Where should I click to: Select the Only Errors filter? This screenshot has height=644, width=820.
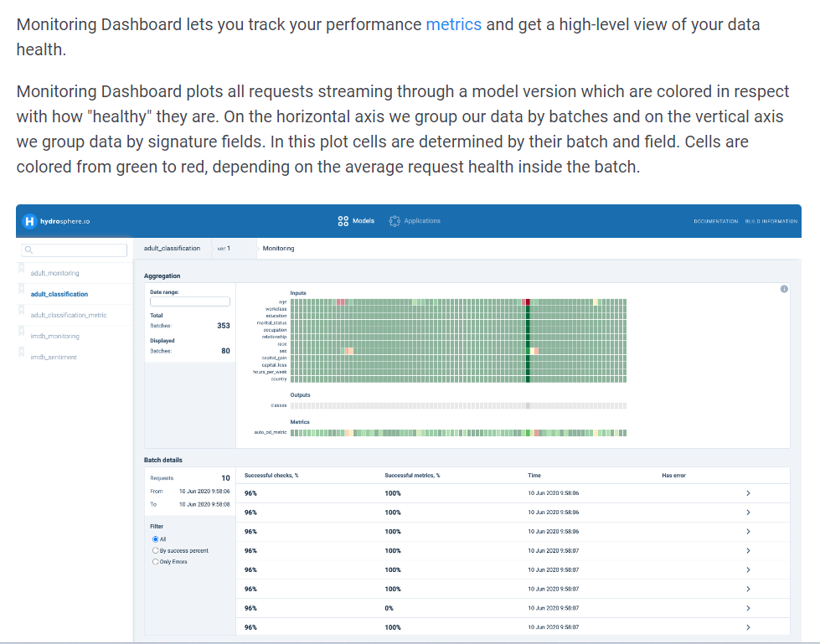[x=155, y=561]
